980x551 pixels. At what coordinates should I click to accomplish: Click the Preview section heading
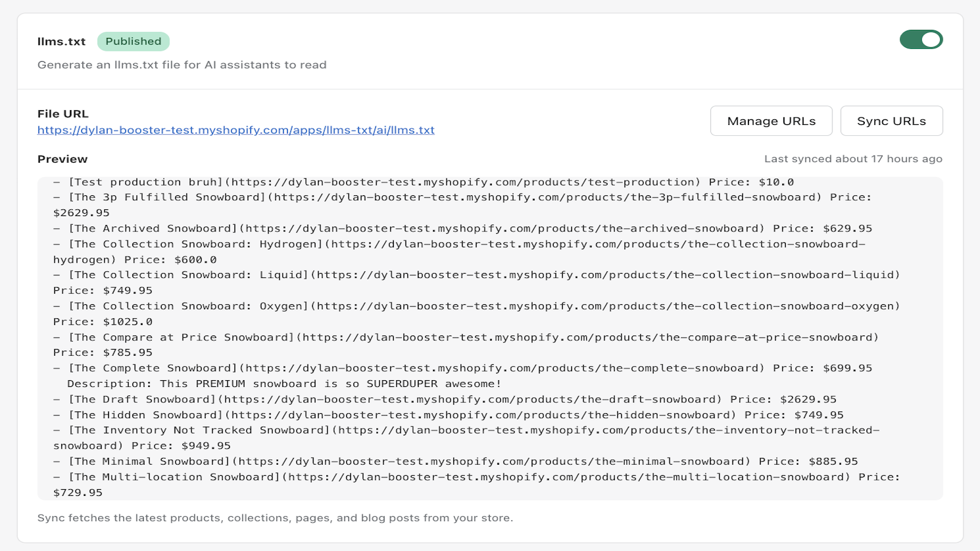click(62, 159)
